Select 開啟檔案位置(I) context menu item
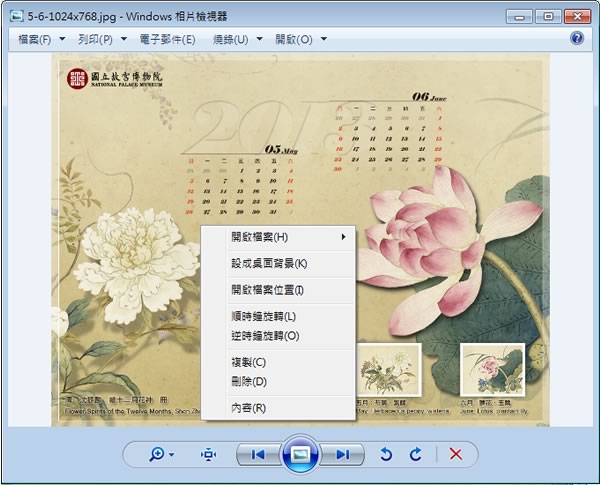 point(278,290)
